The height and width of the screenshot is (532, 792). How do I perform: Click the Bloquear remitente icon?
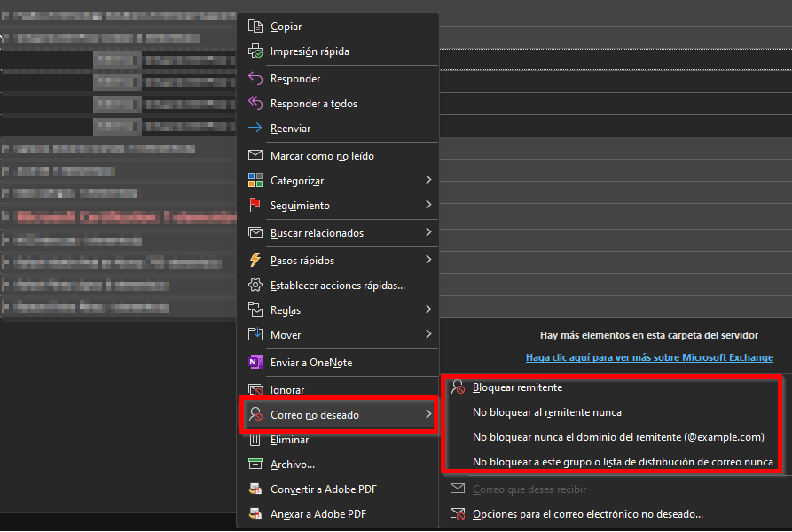[x=458, y=387]
